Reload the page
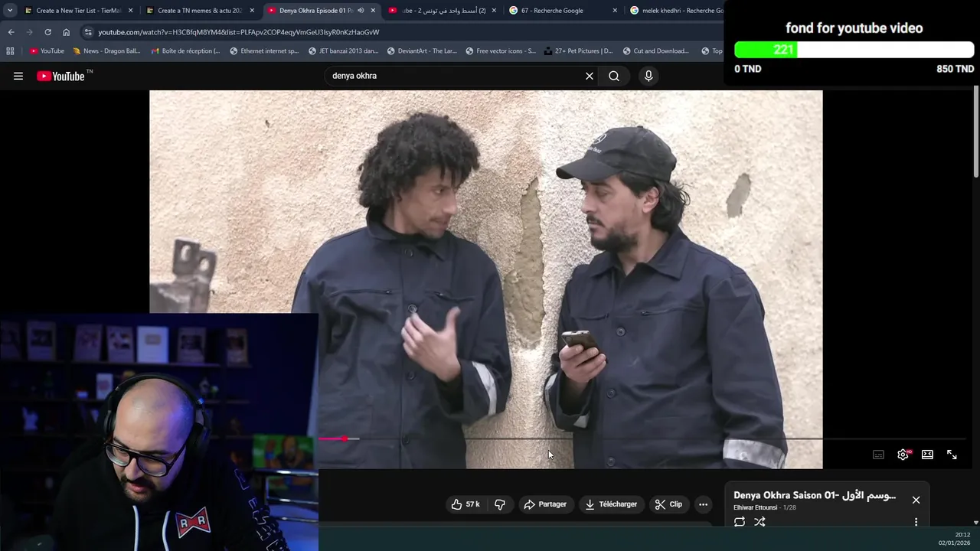The width and height of the screenshot is (980, 551). click(x=47, y=32)
